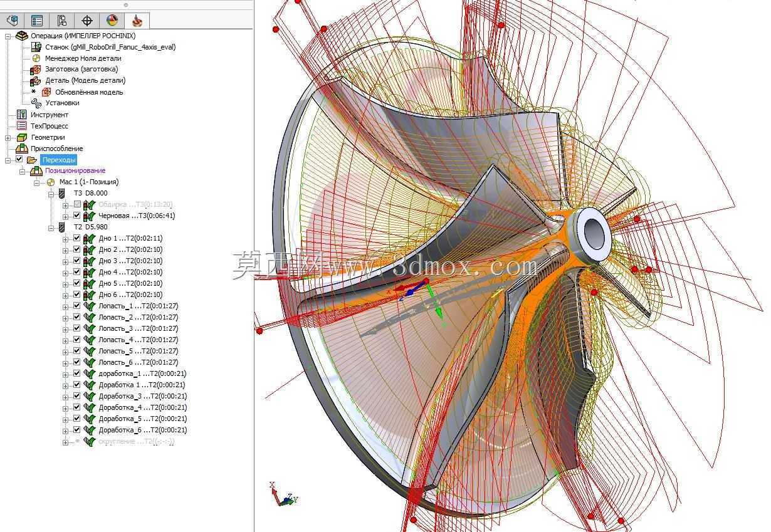Click the Лопасть_1 operation status icon
The width and height of the screenshot is (771, 532).
pyautogui.click(x=89, y=306)
